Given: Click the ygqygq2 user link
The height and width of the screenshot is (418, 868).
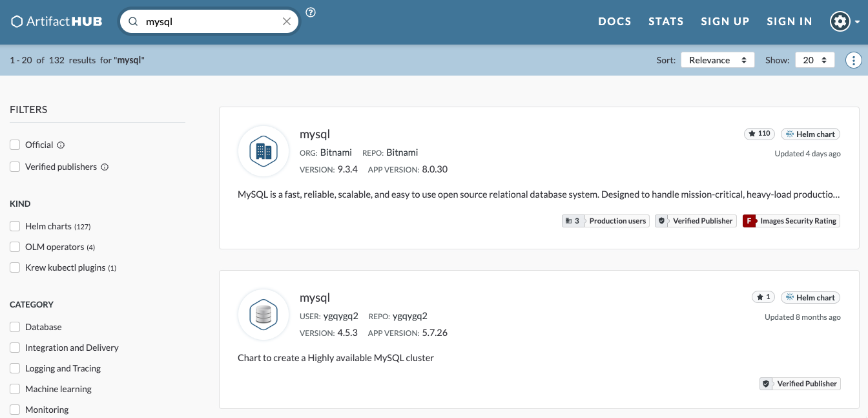Looking at the screenshot, I should click(341, 316).
